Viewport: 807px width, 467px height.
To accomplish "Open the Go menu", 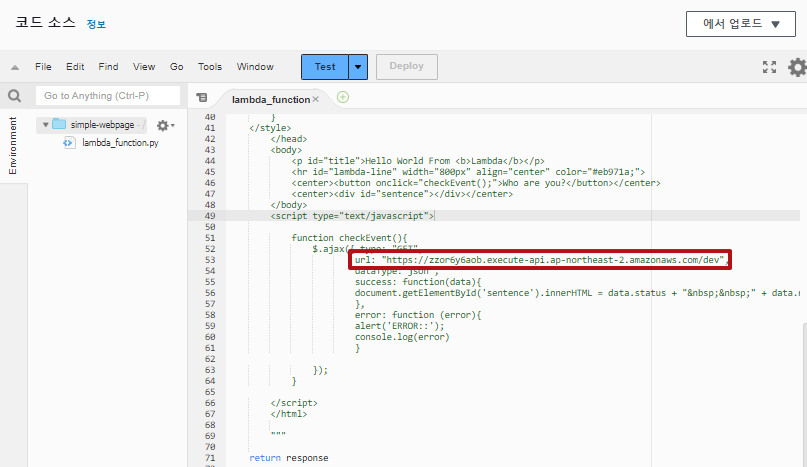I will coord(177,67).
